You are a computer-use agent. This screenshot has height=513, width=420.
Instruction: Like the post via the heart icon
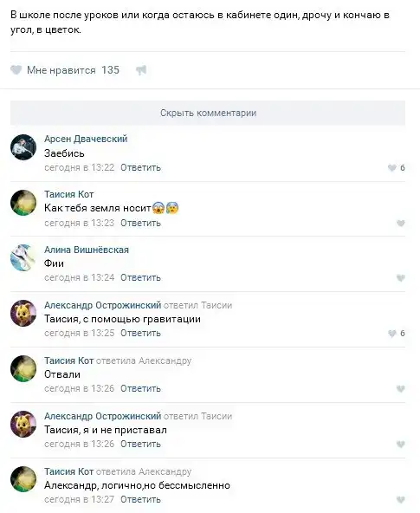pos(16,69)
